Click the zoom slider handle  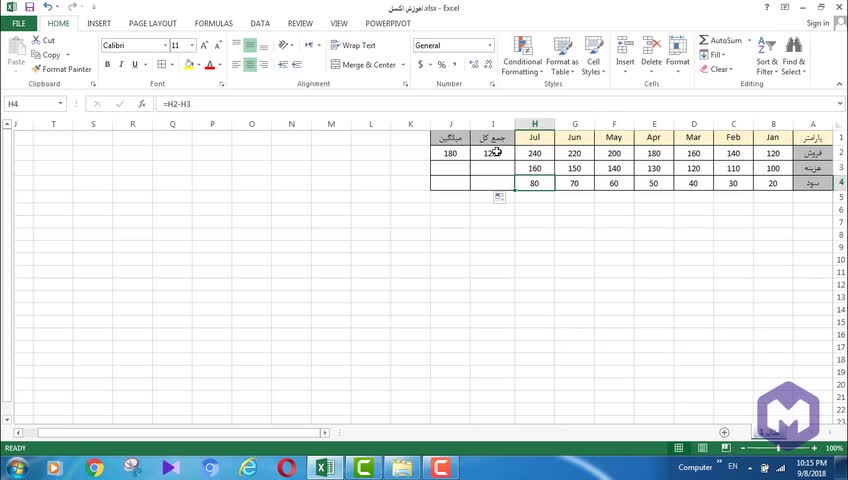click(778, 448)
